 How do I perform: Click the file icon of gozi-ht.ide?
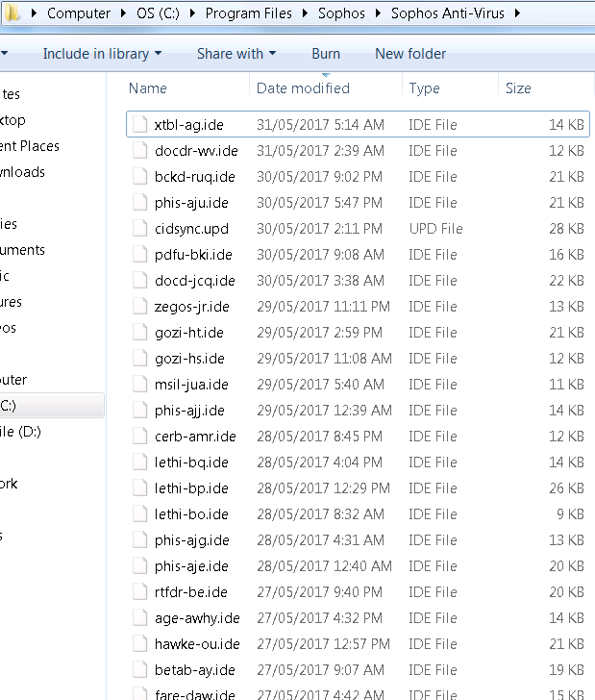139,332
